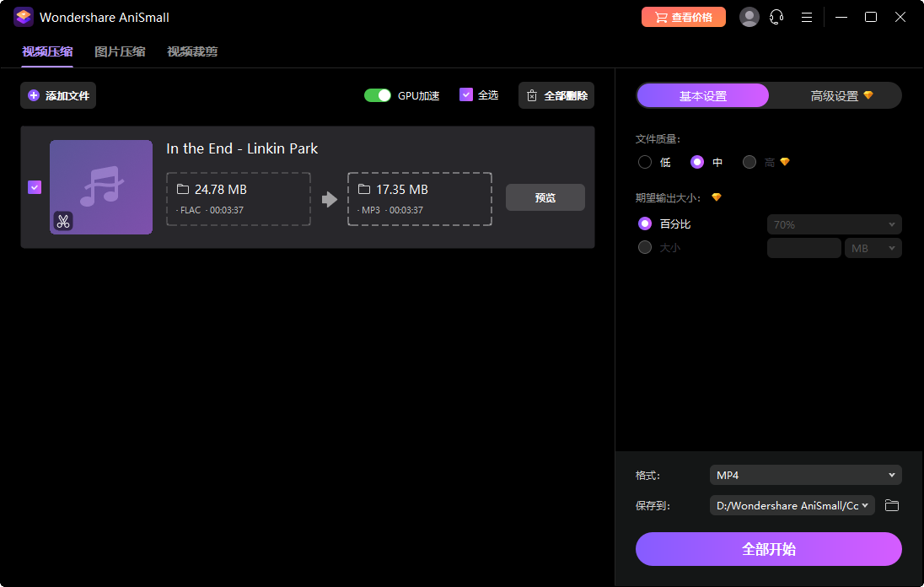Open the hamburger main menu
The image size is (924, 587).
[807, 17]
